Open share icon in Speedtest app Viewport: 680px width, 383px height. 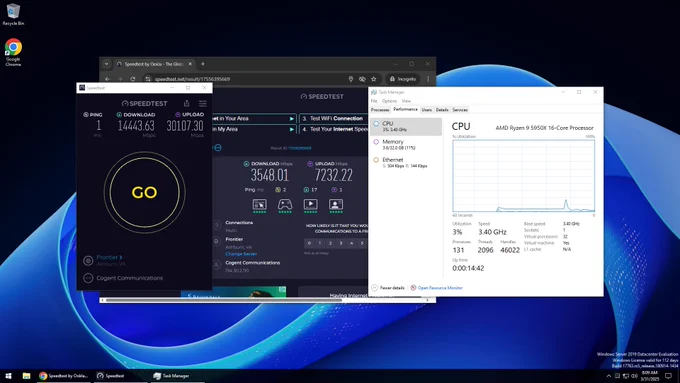(186, 103)
